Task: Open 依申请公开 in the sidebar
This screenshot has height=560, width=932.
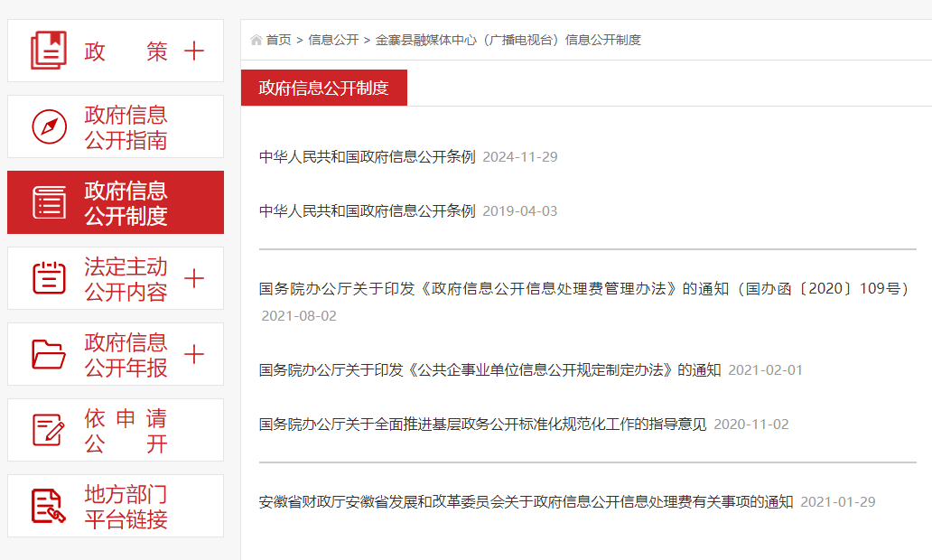Action: 116,430
